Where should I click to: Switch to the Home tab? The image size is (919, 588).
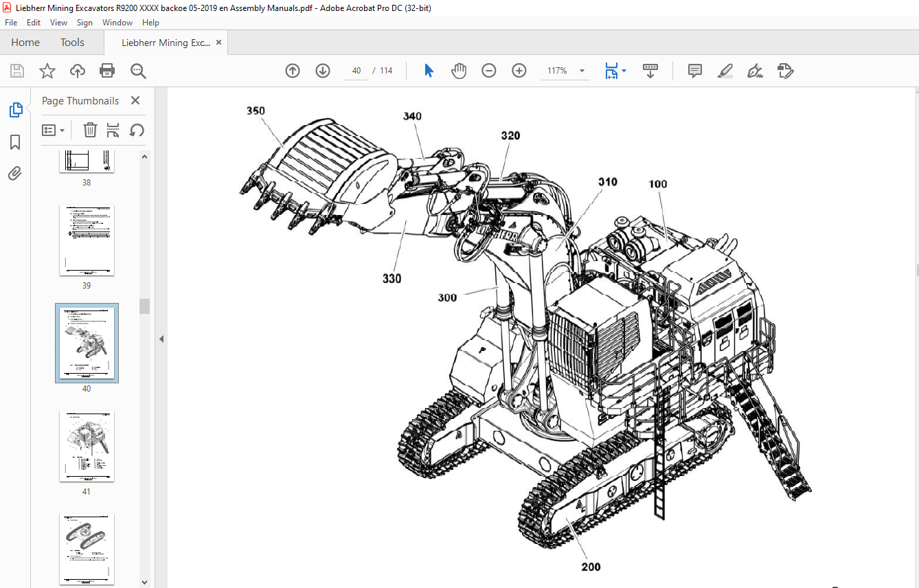[25, 43]
